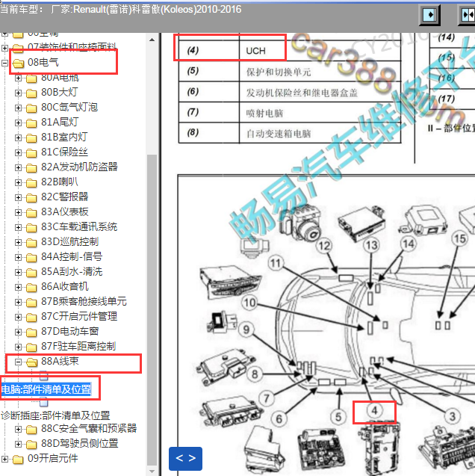Click the folder icon beside 84A控制-信号
This screenshot has width=475, height=476.
coord(31,257)
